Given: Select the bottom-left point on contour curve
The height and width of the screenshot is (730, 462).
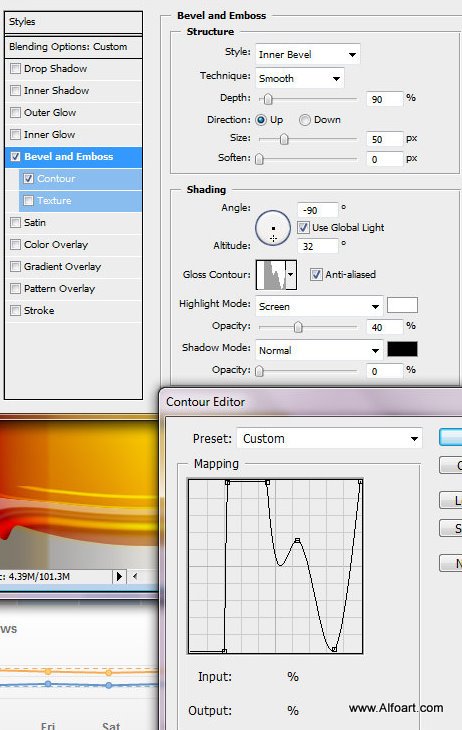Looking at the screenshot, I should (x=224, y=651).
